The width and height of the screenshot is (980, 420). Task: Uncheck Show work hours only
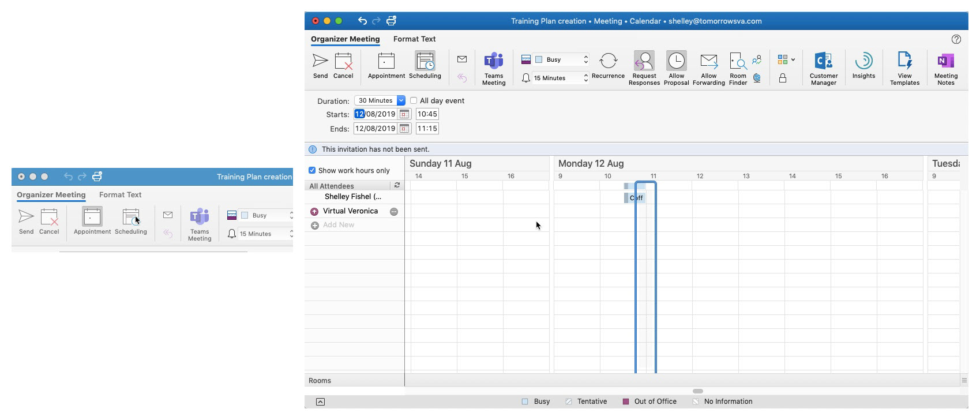(312, 170)
